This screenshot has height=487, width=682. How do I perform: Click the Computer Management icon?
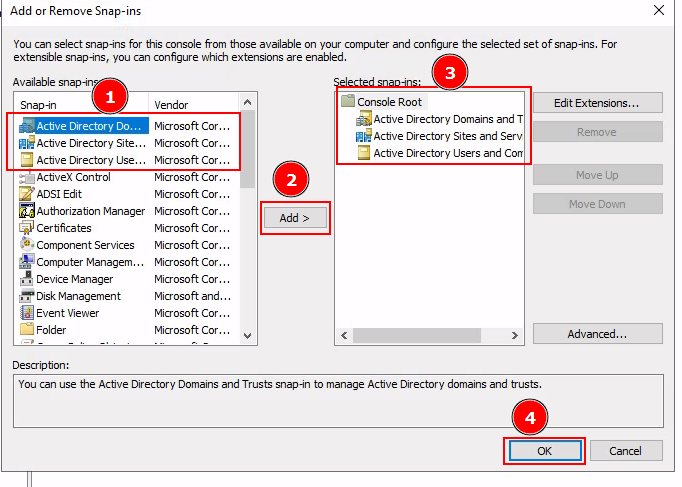pyautogui.click(x=27, y=262)
